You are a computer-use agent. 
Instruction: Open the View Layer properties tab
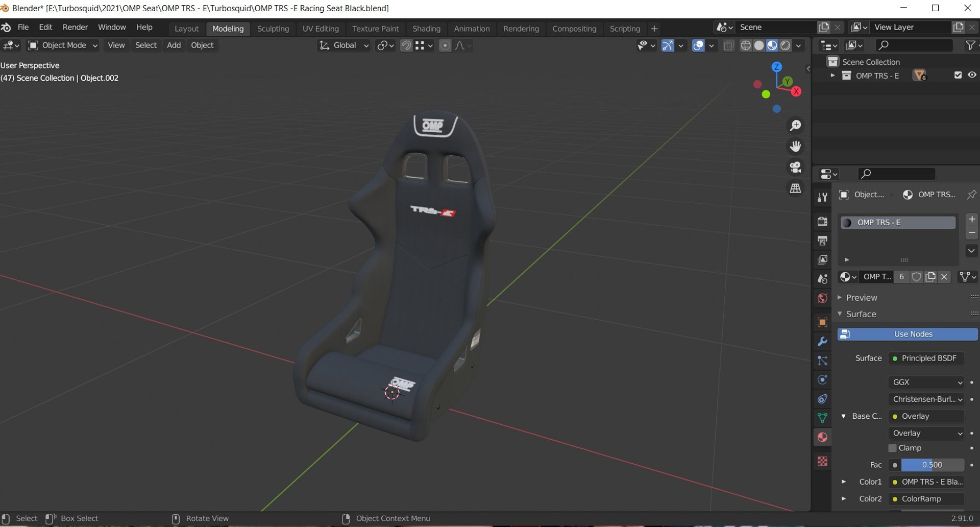click(x=822, y=260)
